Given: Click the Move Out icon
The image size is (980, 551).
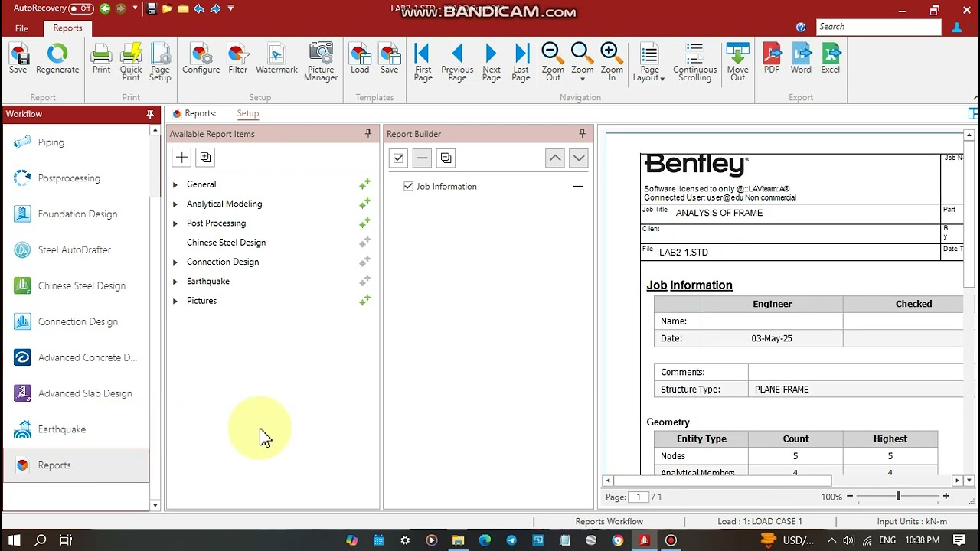Looking at the screenshot, I should (737, 62).
